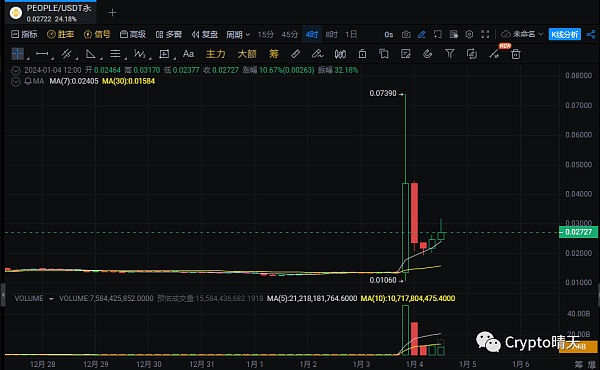Click the camera screenshot icon
This screenshot has height=370, width=600.
coord(406,34)
